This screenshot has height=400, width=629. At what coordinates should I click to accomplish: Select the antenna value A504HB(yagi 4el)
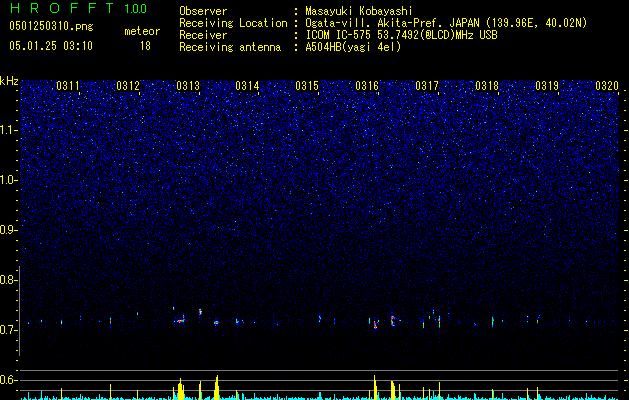[353, 47]
